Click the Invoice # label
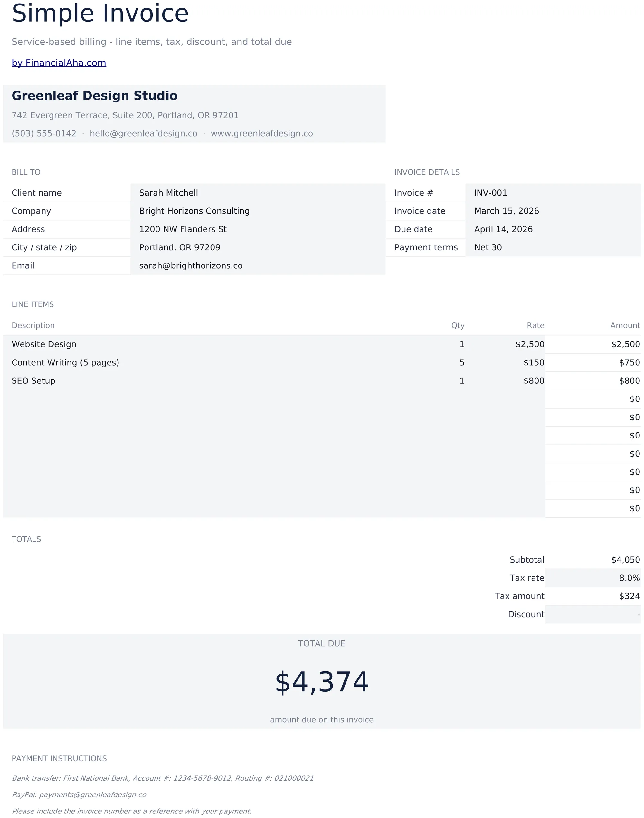 (x=414, y=193)
